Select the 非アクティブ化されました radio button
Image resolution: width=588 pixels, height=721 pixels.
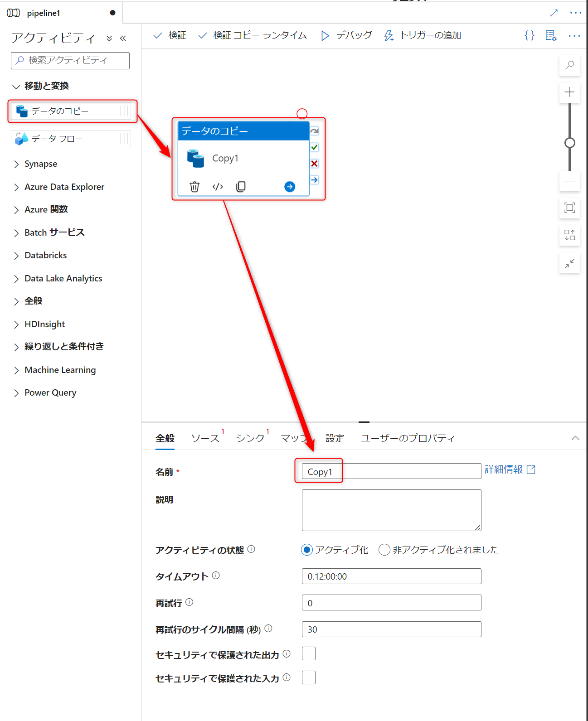384,550
